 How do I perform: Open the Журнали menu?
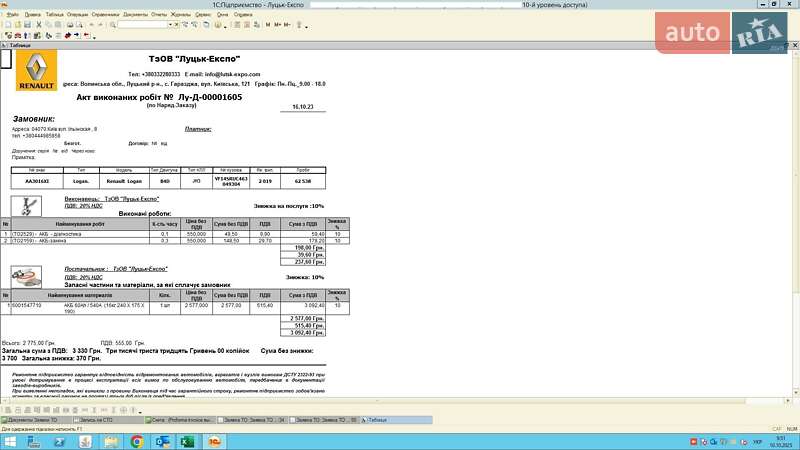[x=181, y=16]
